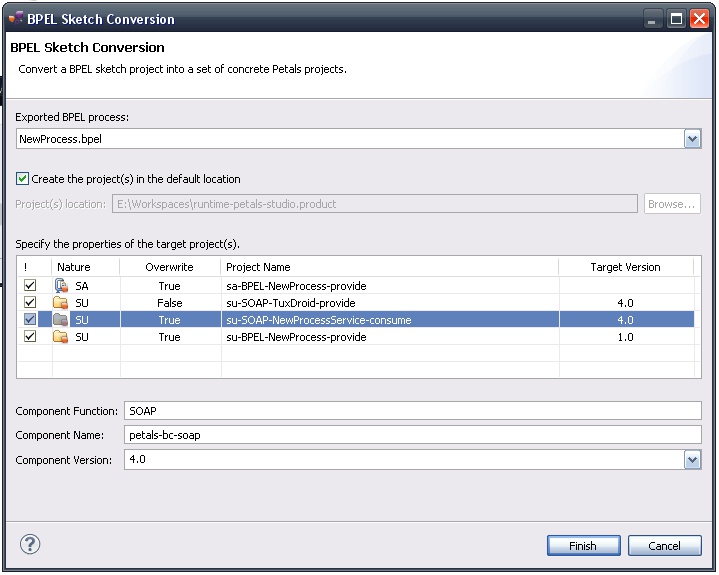The image size is (719, 575).
Task: Click the BPEL Sketch Conversion title bar icon
Action: click(x=15, y=18)
